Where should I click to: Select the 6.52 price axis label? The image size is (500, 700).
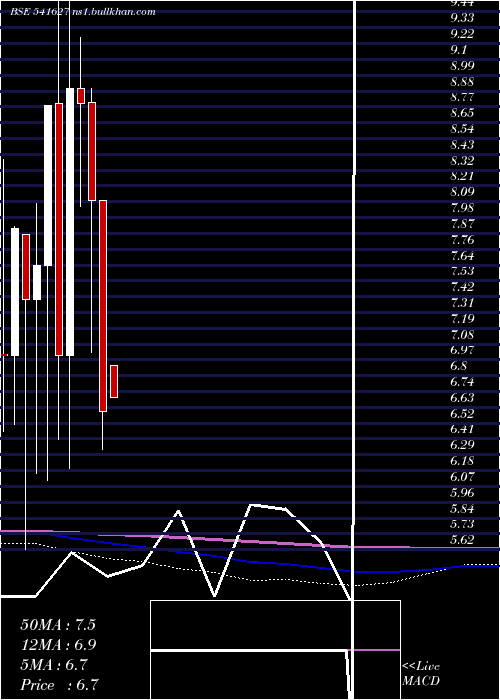(x=462, y=413)
